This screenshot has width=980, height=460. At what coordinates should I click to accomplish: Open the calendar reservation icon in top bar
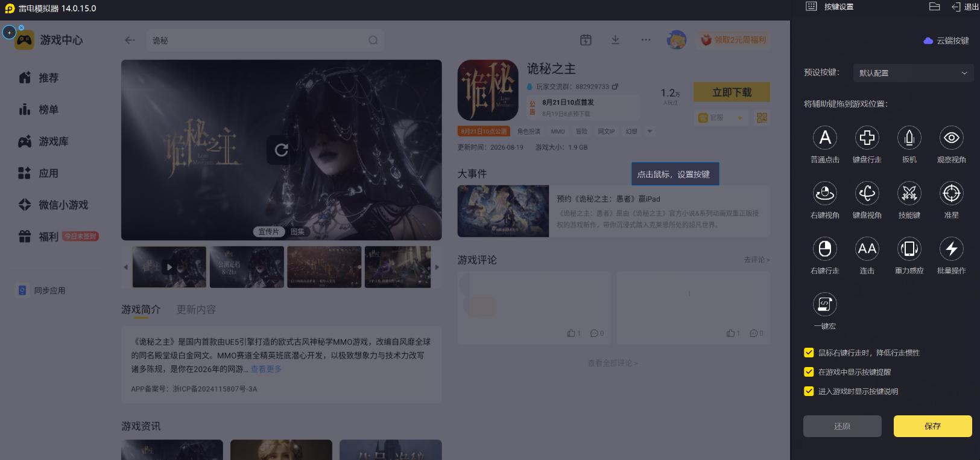[586, 40]
